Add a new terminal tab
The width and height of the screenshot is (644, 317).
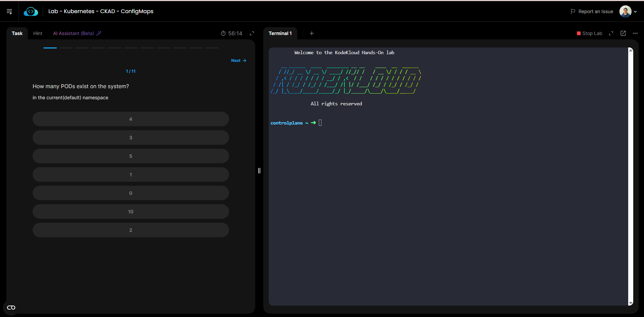pyautogui.click(x=312, y=33)
